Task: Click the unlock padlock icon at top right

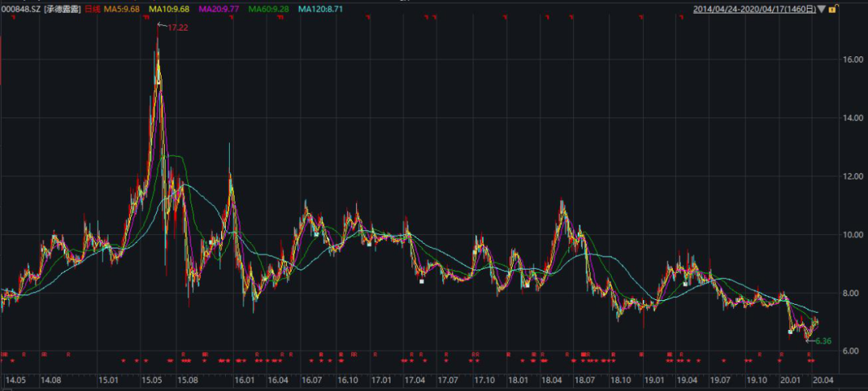Action: (833, 9)
